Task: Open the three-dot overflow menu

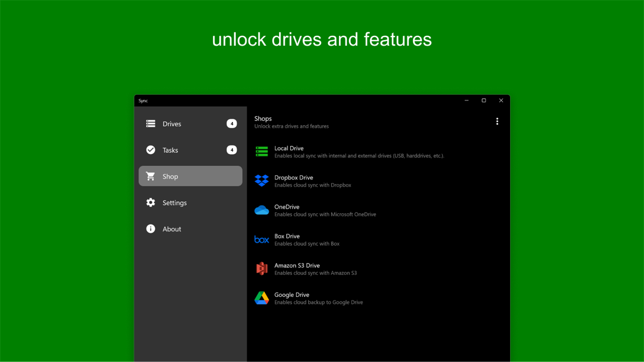Action: 497,121
